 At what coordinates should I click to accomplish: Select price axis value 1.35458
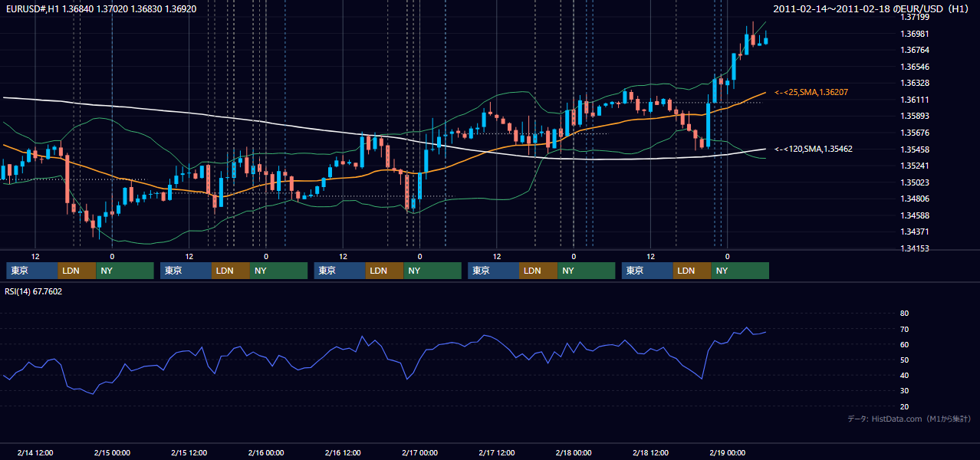click(x=914, y=149)
